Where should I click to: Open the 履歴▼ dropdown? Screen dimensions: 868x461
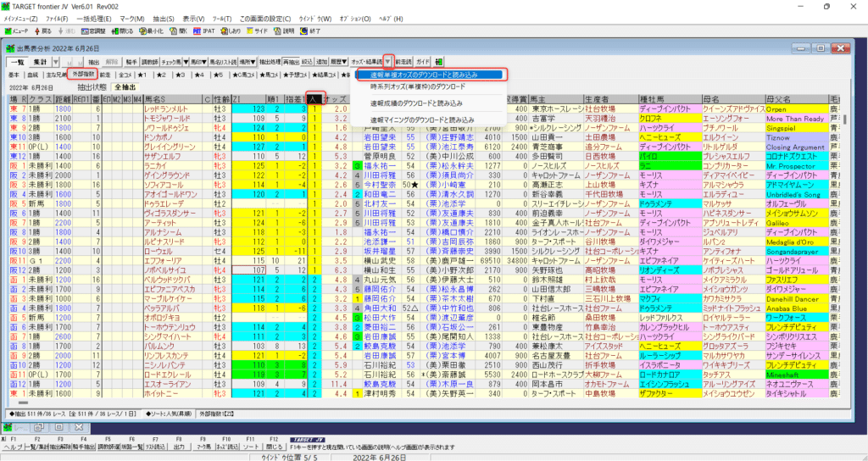tap(339, 61)
